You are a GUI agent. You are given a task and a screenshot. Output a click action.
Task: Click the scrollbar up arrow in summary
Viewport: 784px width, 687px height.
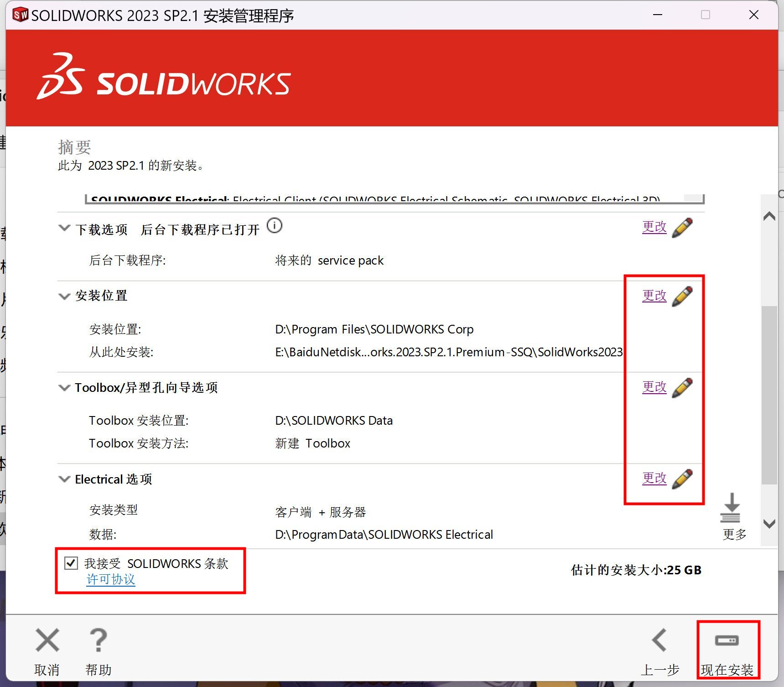769,216
